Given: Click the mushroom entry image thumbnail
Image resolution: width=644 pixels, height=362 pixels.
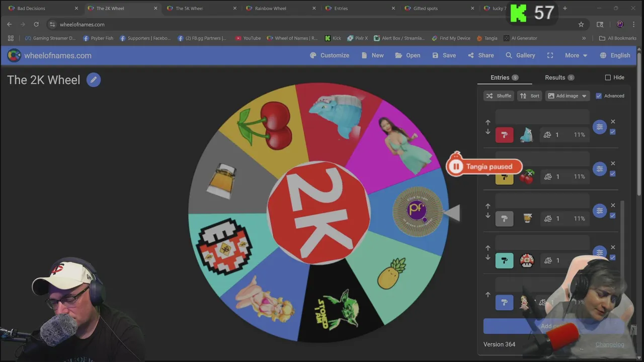Looking at the screenshot, I should (x=526, y=260).
